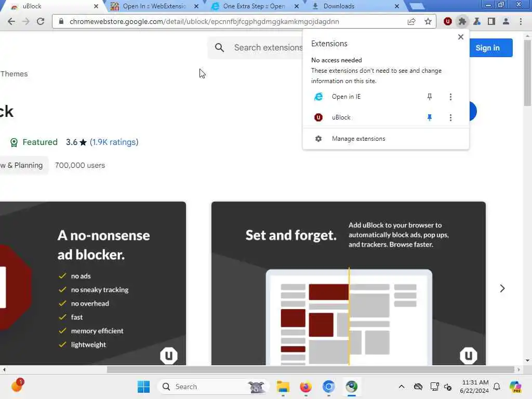532x399 pixels.
Task: Click the vertical page scrollbar
Action: coord(527,73)
